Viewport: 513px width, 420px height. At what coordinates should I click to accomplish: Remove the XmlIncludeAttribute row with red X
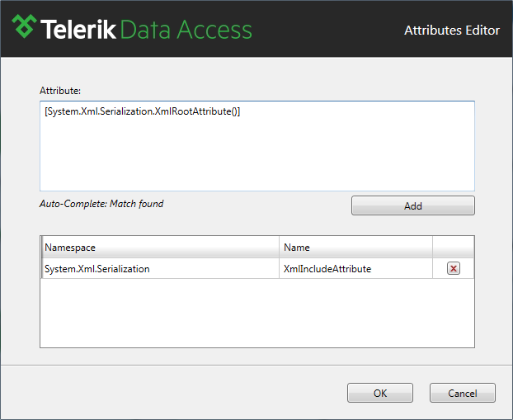(454, 268)
